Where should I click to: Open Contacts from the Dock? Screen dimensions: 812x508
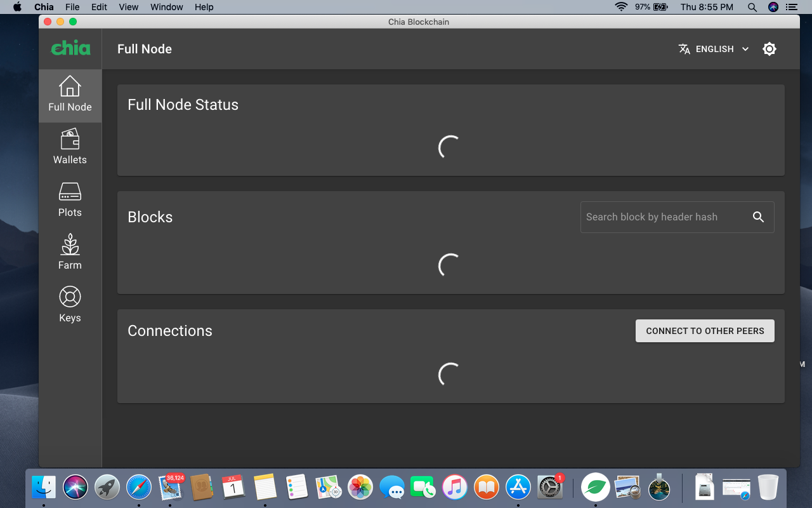point(202,487)
